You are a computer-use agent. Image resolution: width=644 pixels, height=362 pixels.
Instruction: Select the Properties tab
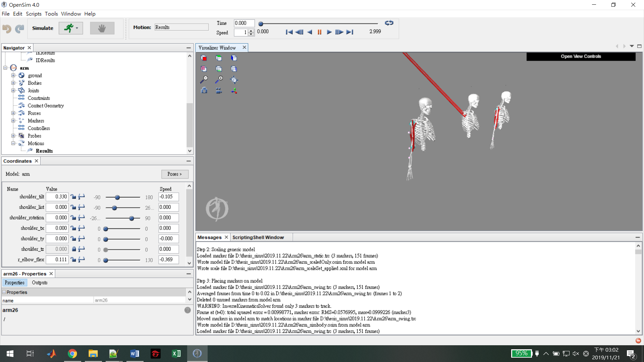[x=14, y=283]
